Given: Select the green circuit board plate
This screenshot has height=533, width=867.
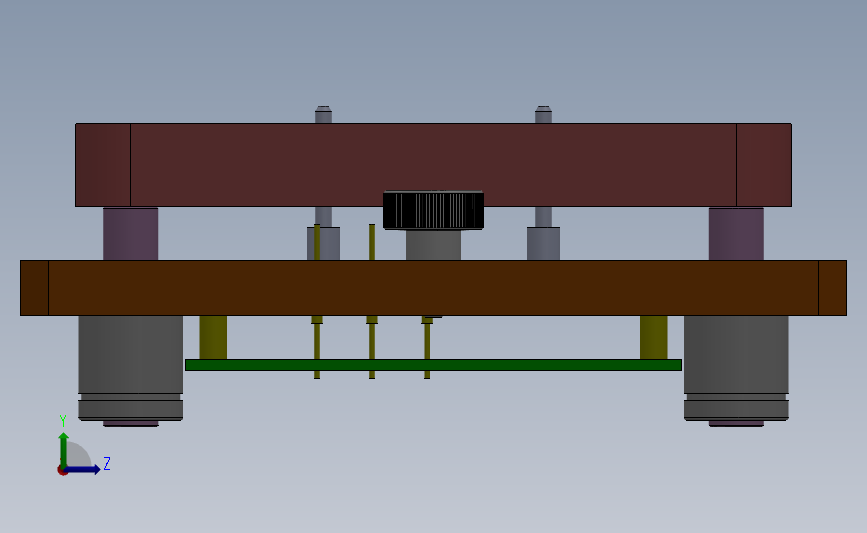Looking at the screenshot, I should pyautogui.click(x=434, y=365).
